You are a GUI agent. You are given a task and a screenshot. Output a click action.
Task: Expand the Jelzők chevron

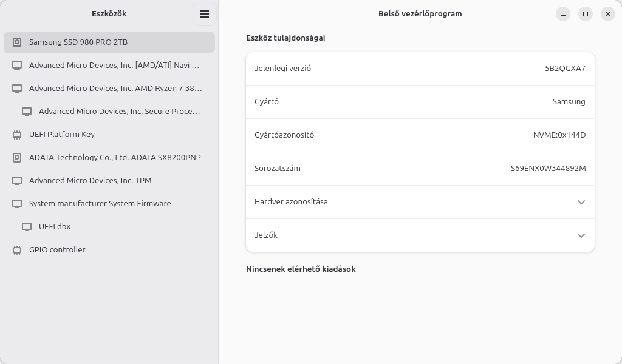[581, 235]
